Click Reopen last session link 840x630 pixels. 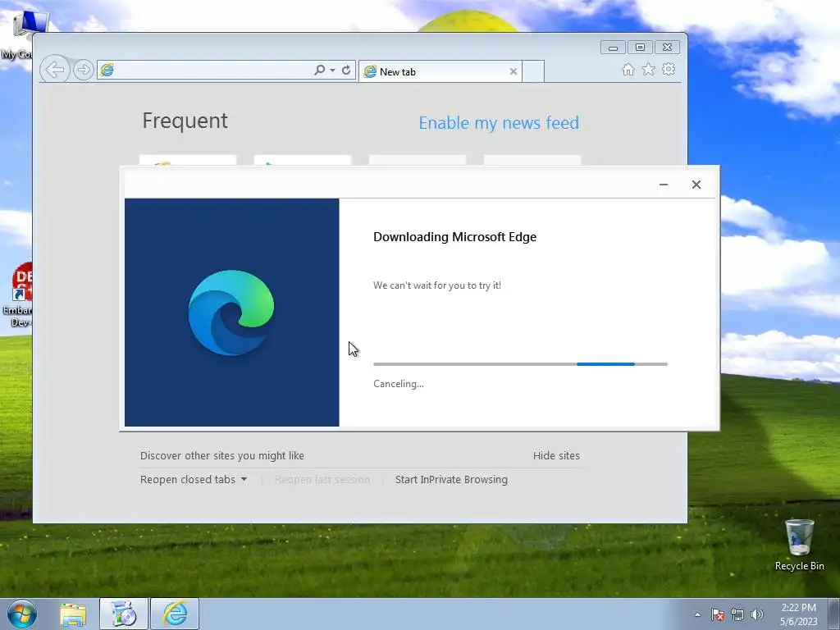tap(322, 479)
